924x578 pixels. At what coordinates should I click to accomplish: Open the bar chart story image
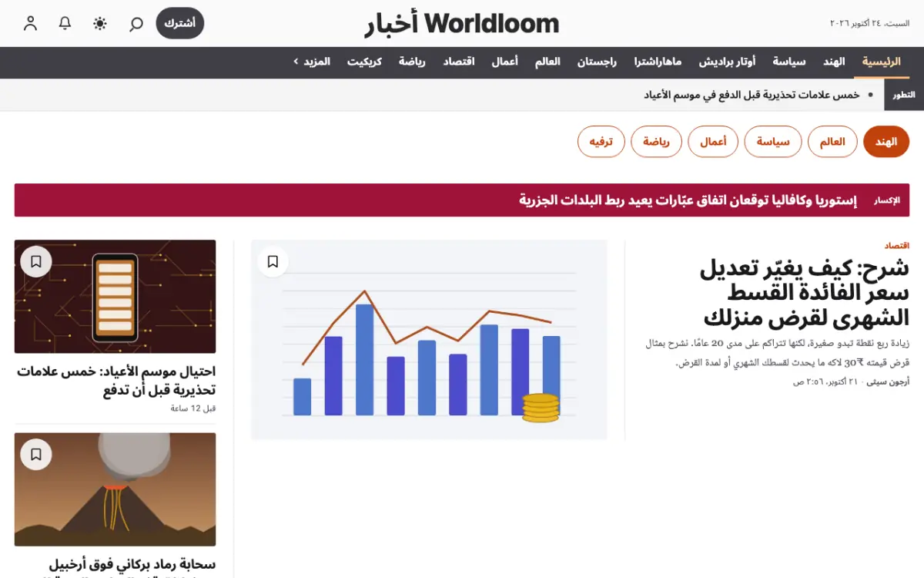429,340
